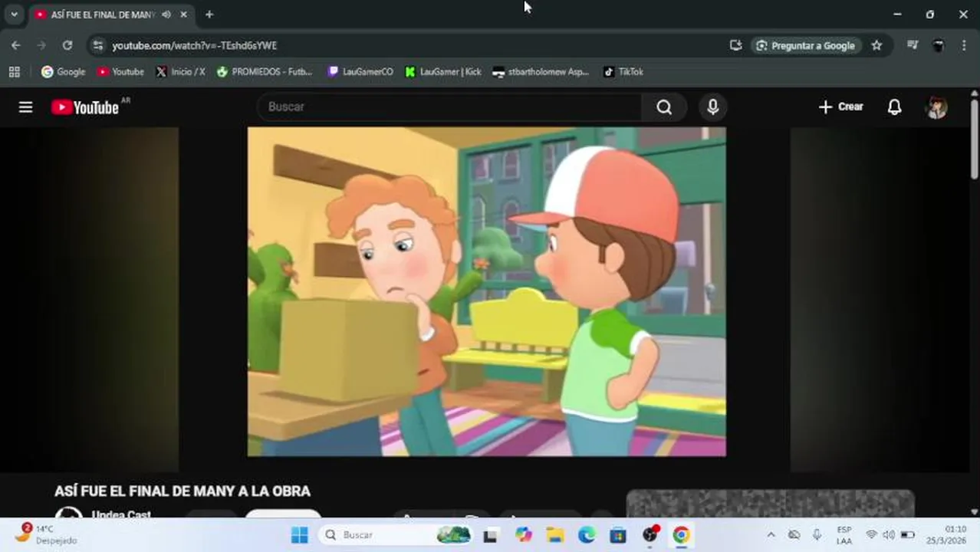
Task: Open the LauGamerCO Twitch bookmark
Action: tap(360, 72)
